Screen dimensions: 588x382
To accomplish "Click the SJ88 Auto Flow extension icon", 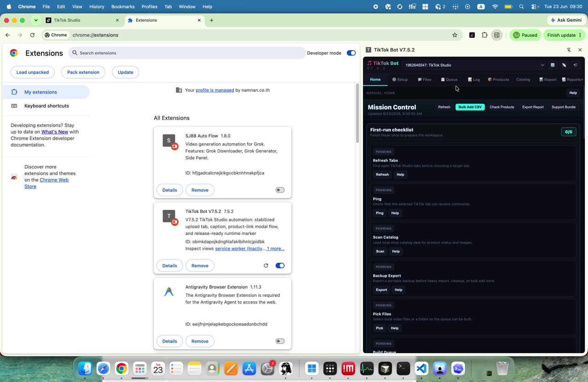I will coord(169,140).
